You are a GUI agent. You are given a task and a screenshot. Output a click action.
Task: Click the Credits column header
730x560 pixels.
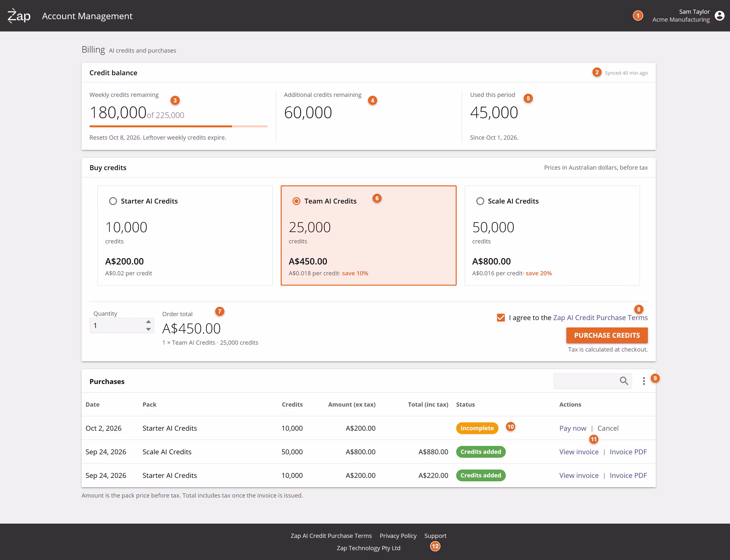pos(292,404)
